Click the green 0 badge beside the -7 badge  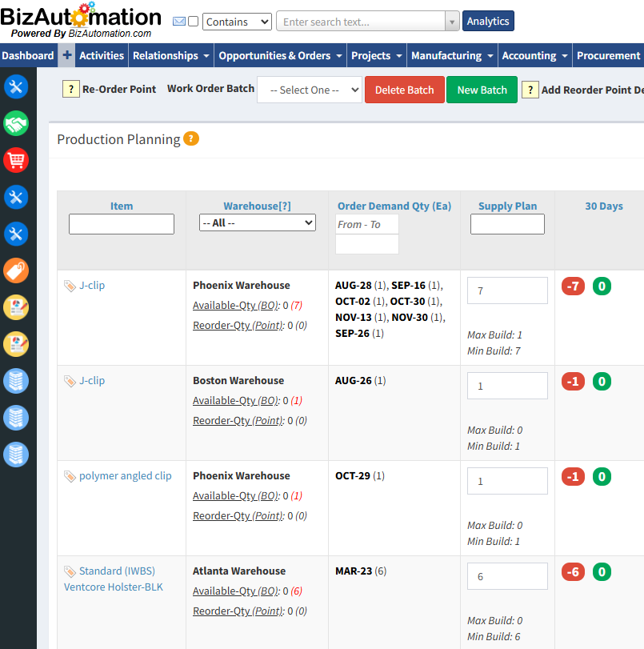click(x=602, y=286)
